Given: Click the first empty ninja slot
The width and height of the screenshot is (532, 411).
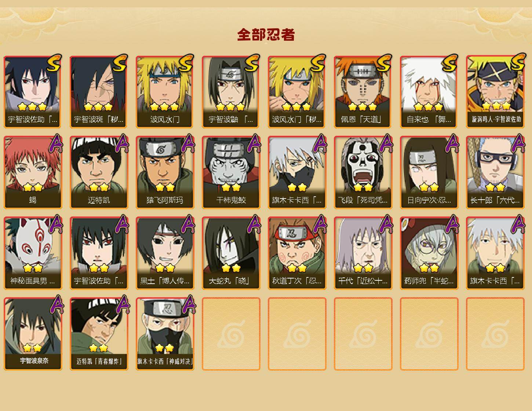Looking at the screenshot, I should (x=231, y=334).
